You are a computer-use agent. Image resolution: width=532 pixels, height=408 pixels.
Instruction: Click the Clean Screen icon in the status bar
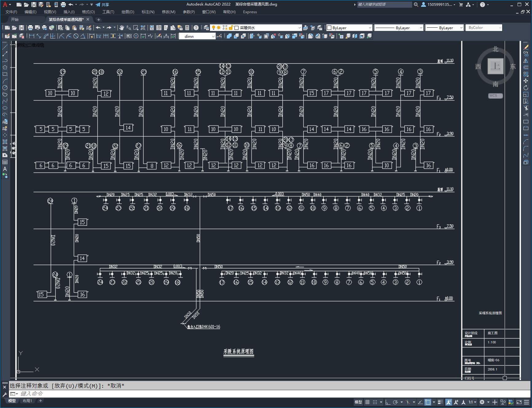coord(519,402)
